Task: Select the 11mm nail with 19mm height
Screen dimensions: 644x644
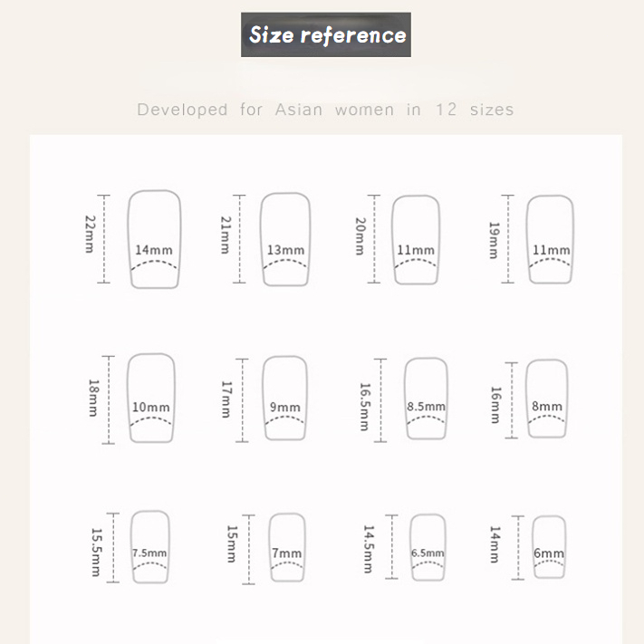Action: click(551, 239)
